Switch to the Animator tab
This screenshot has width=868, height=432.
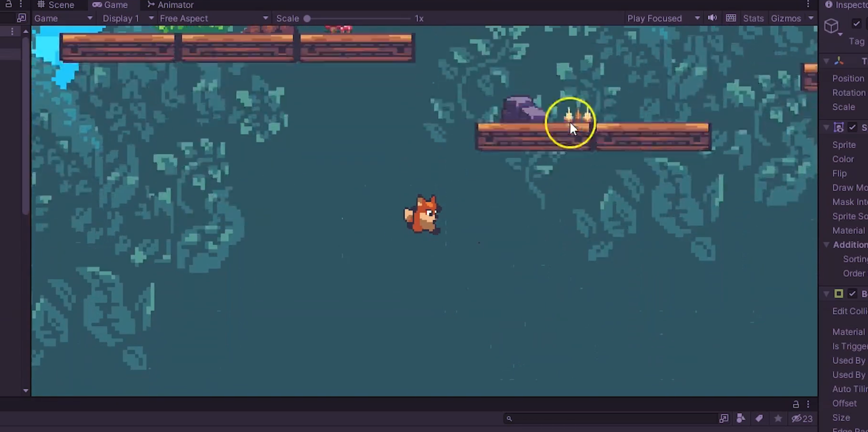170,5
